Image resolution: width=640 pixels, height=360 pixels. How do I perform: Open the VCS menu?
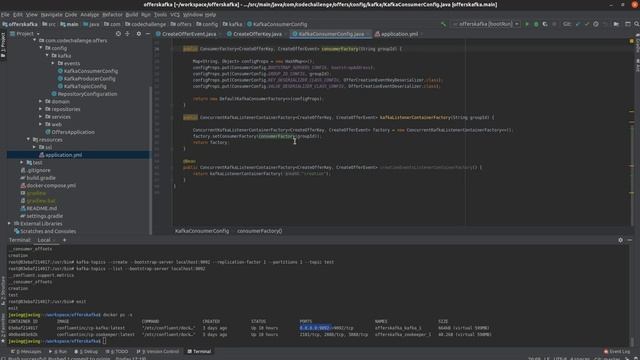click(x=175, y=14)
